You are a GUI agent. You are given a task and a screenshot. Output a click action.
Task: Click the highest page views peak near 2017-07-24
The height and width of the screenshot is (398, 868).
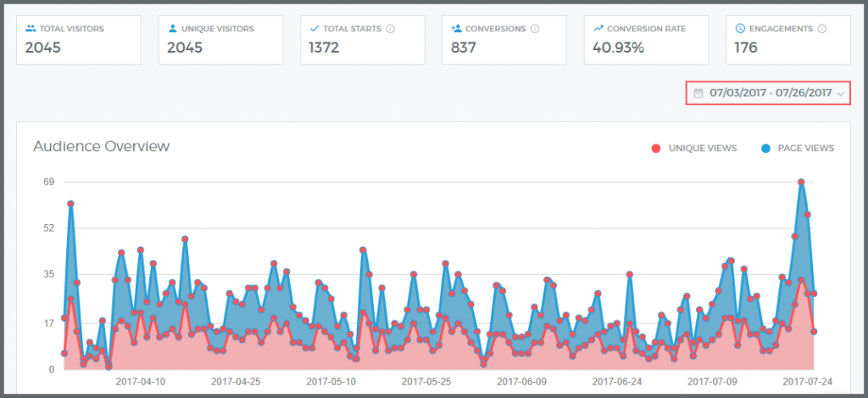point(800,182)
